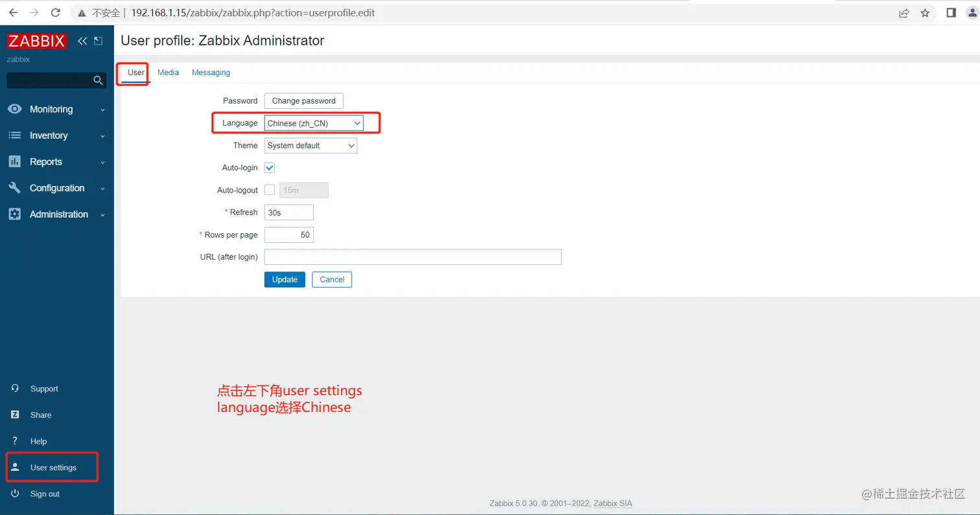Switch to the Messaging tab
Screen dimensions: 980x515
211,73
